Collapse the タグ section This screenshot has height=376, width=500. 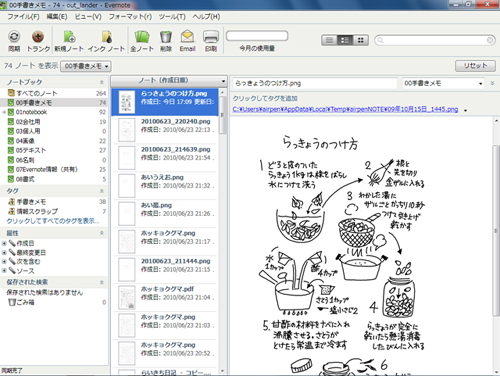(x=102, y=191)
